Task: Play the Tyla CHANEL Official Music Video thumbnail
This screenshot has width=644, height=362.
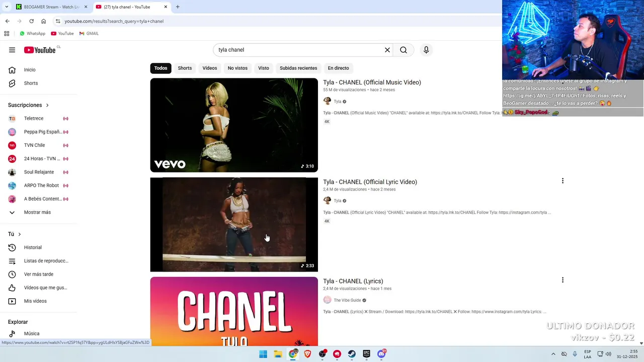Action: pyautogui.click(x=234, y=125)
